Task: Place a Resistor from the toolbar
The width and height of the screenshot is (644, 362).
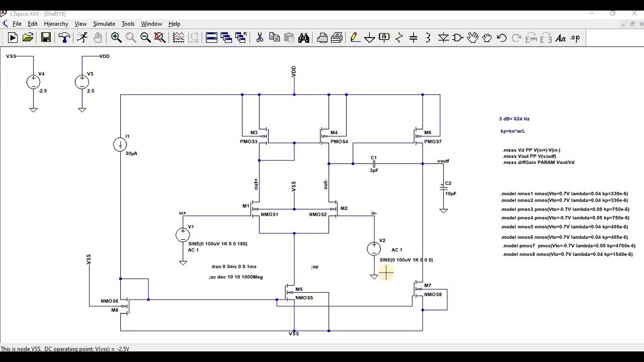Action: pos(399,38)
